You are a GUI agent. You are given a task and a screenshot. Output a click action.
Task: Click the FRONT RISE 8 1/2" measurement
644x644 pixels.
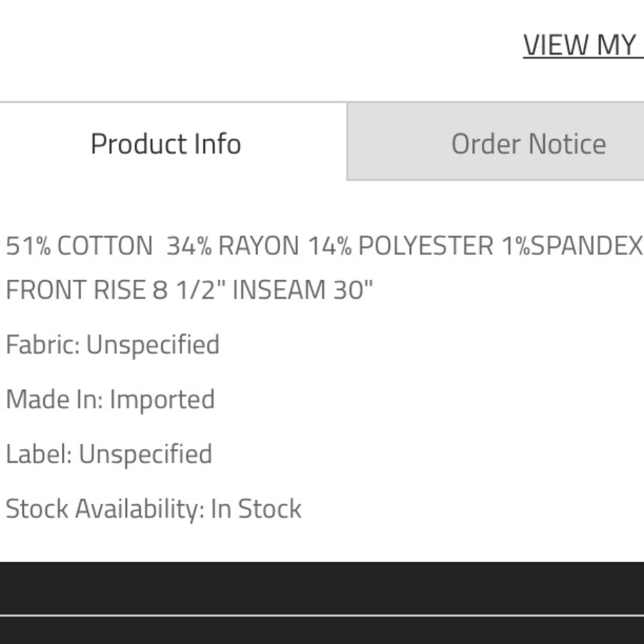116,290
